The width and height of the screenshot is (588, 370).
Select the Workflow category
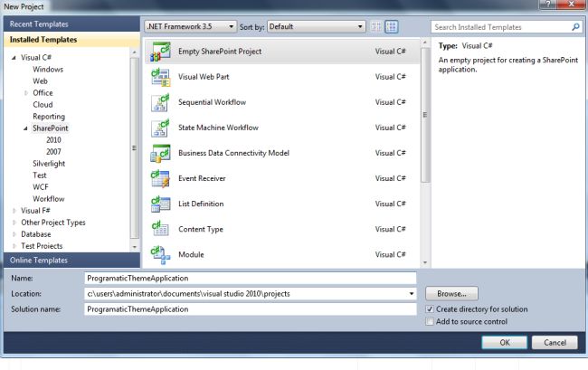48,199
